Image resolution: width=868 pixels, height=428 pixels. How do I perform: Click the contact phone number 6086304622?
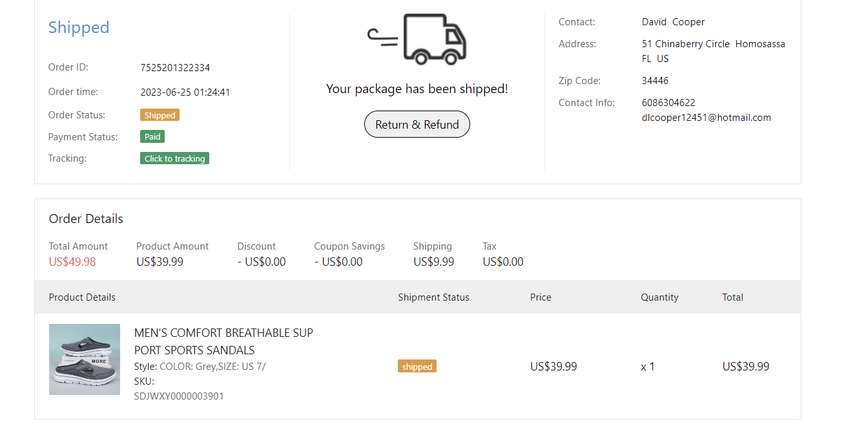coord(668,103)
